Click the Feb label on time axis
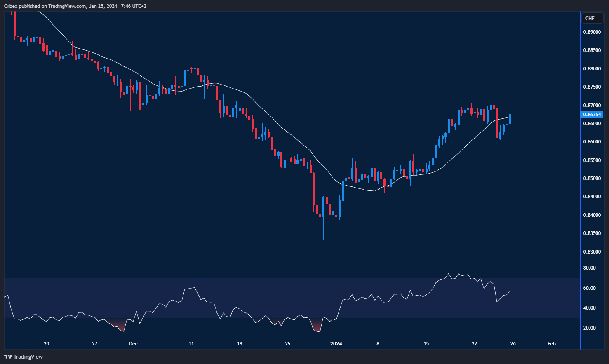The width and height of the screenshot is (609, 364). tap(551, 343)
